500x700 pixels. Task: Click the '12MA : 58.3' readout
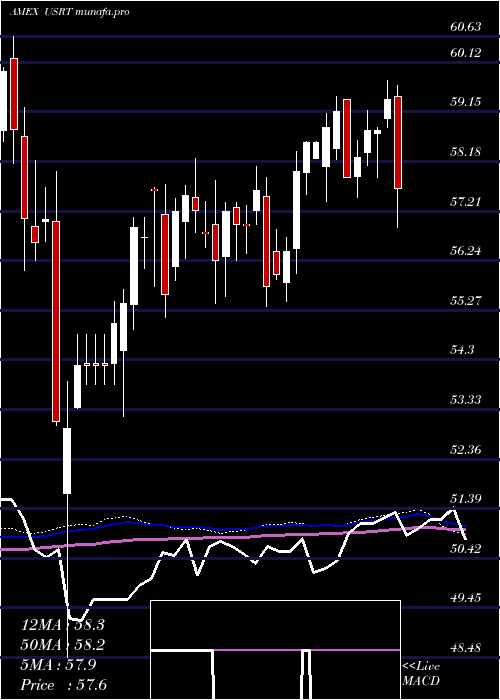click(x=63, y=625)
